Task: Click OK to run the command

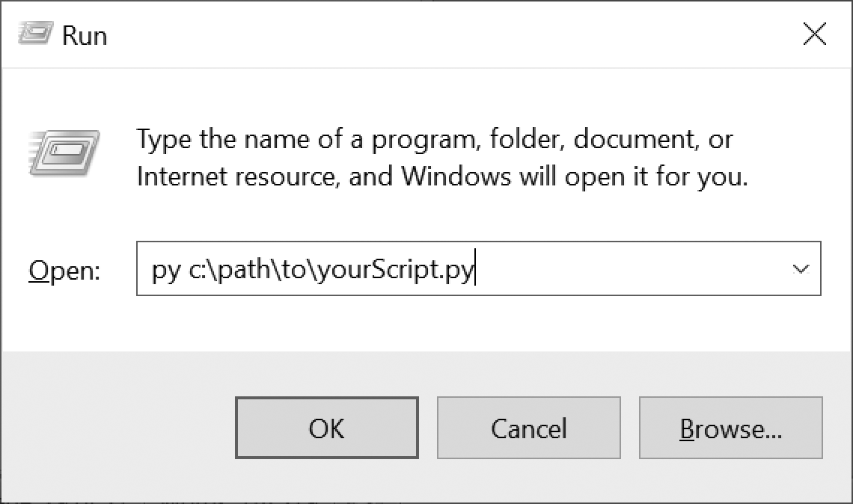Action: click(x=327, y=428)
